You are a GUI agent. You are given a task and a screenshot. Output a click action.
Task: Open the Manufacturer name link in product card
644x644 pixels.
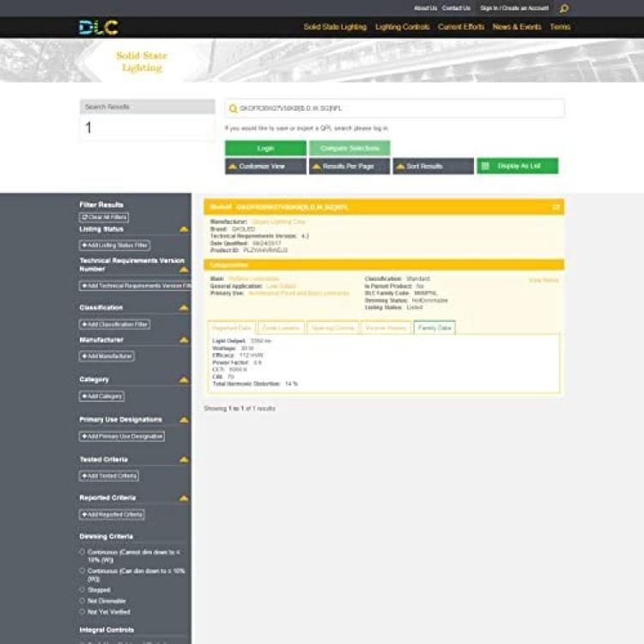[x=278, y=222]
